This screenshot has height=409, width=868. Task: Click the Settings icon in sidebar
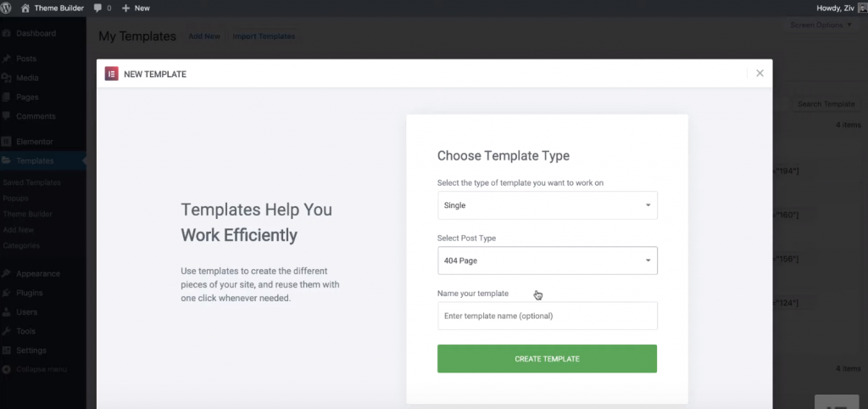[x=7, y=350]
